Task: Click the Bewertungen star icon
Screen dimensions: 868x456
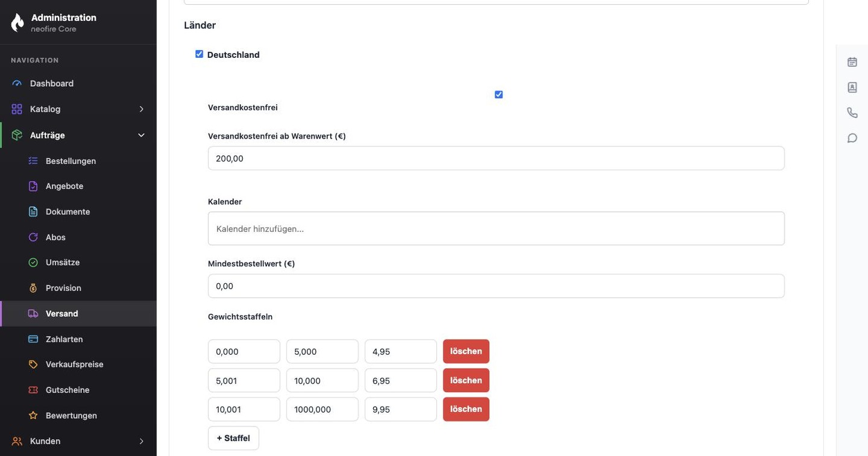Action: 33,416
